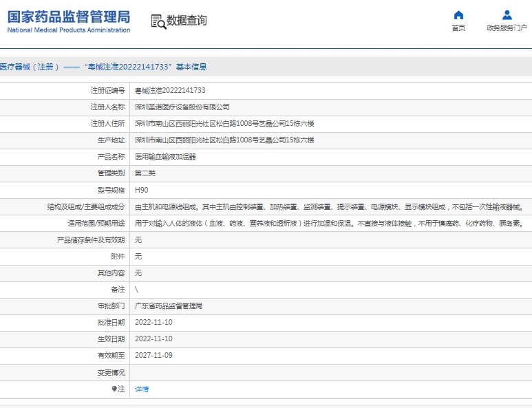
Task: Click the 产品名称 label
Action: click(111, 157)
